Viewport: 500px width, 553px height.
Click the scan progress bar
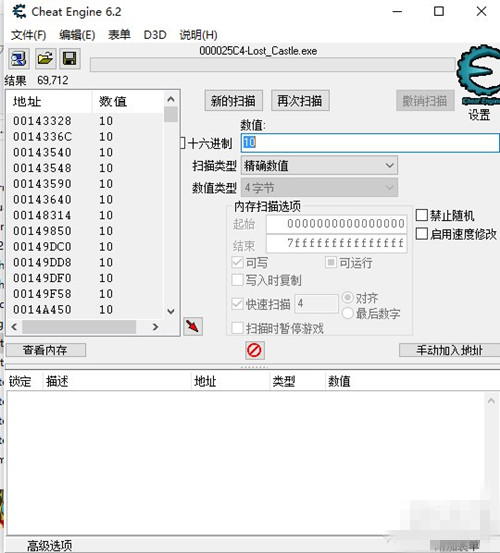(273, 65)
